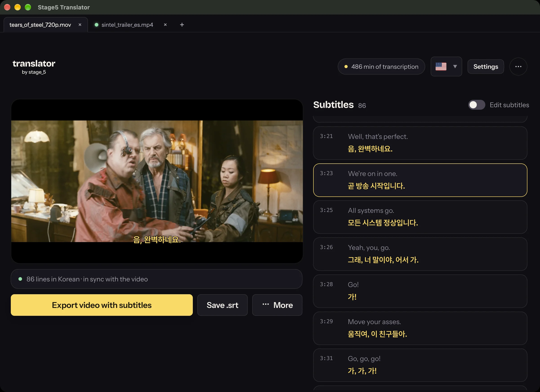
Task: Select subtitle 'Move your asses.'
Action: click(420, 328)
